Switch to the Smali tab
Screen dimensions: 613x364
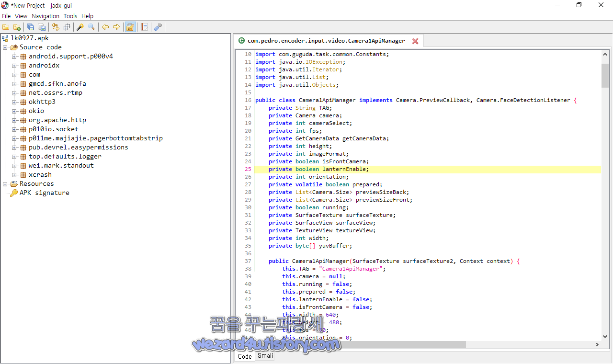265,355
